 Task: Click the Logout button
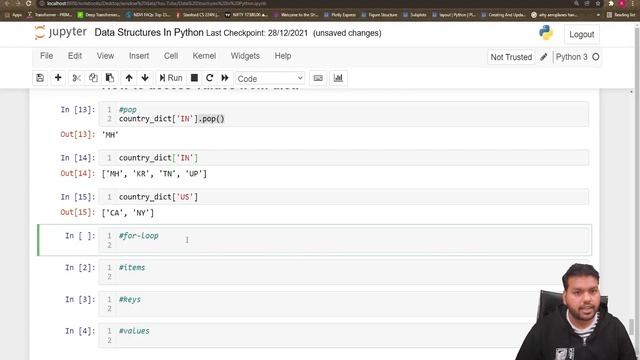582,35
